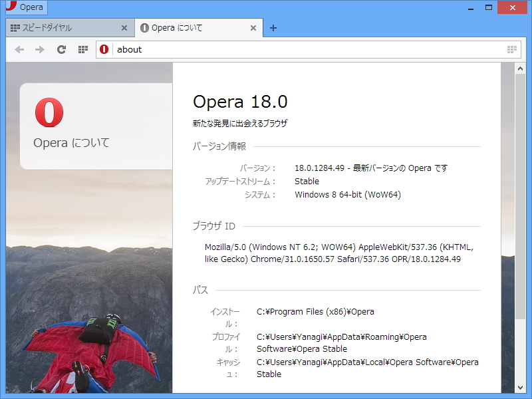
Task: Close the スピードダイヤル tab
Action: [124, 28]
